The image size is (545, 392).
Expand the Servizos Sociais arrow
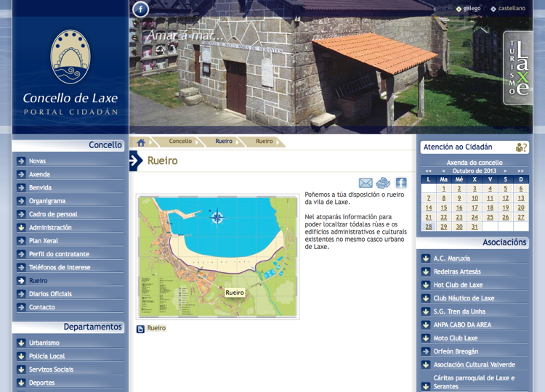(21, 369)
